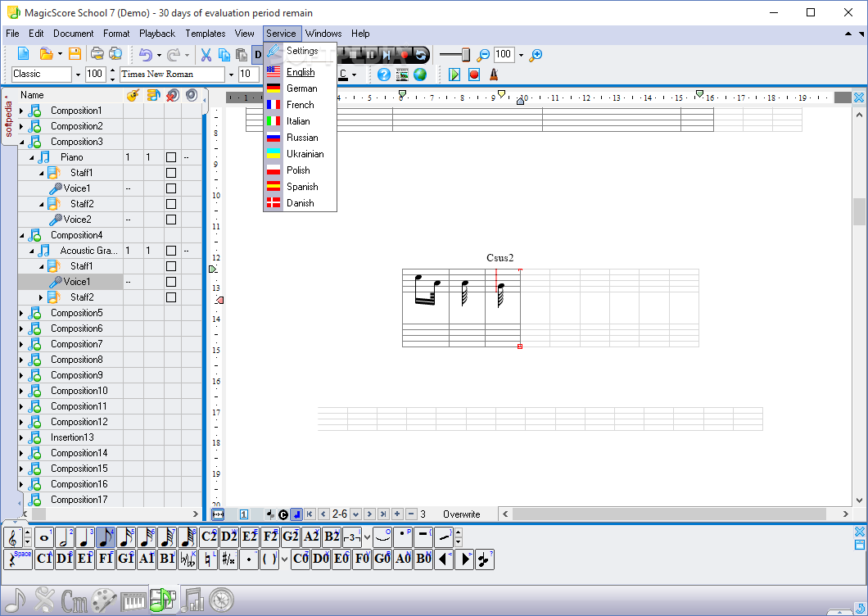Open the piano keyboard panel icon
The width and height of the screenshot is (868, 616).
click(133, 600)
